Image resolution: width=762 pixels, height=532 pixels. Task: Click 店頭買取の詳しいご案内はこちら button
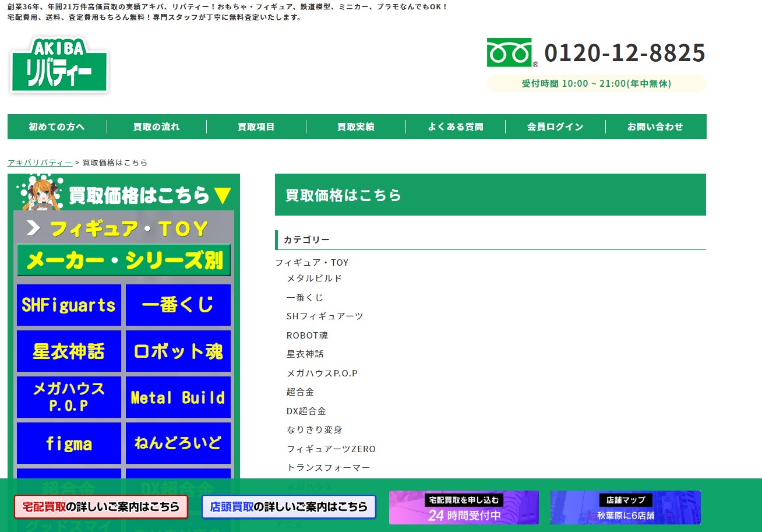289,507
